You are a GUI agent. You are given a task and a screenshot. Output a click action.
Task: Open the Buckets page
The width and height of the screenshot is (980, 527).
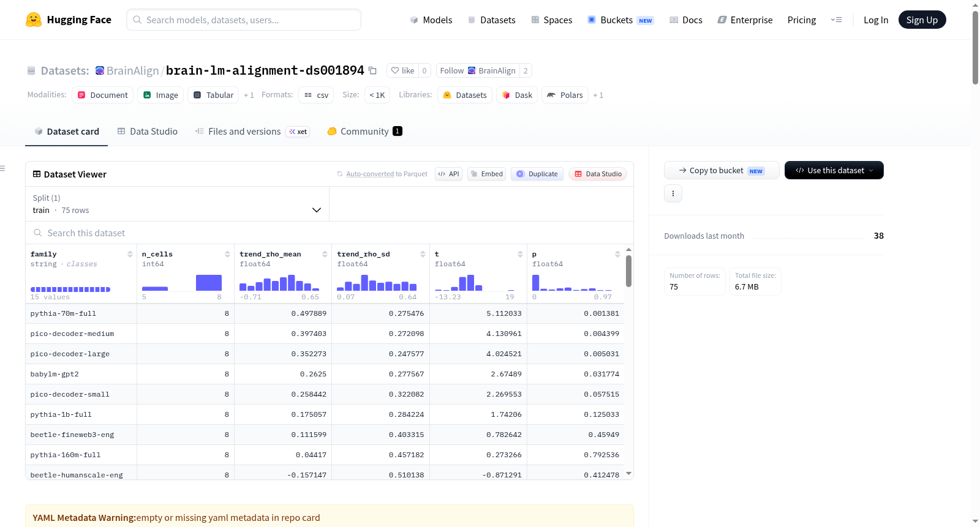620,20
